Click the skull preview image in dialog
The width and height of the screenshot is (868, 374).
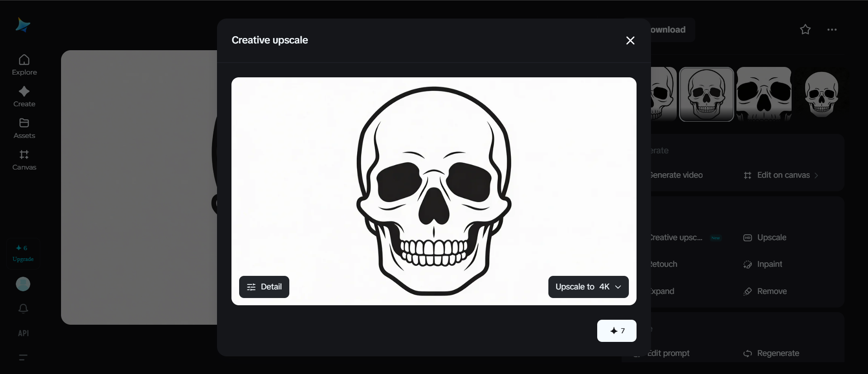[x=434, y=191]
